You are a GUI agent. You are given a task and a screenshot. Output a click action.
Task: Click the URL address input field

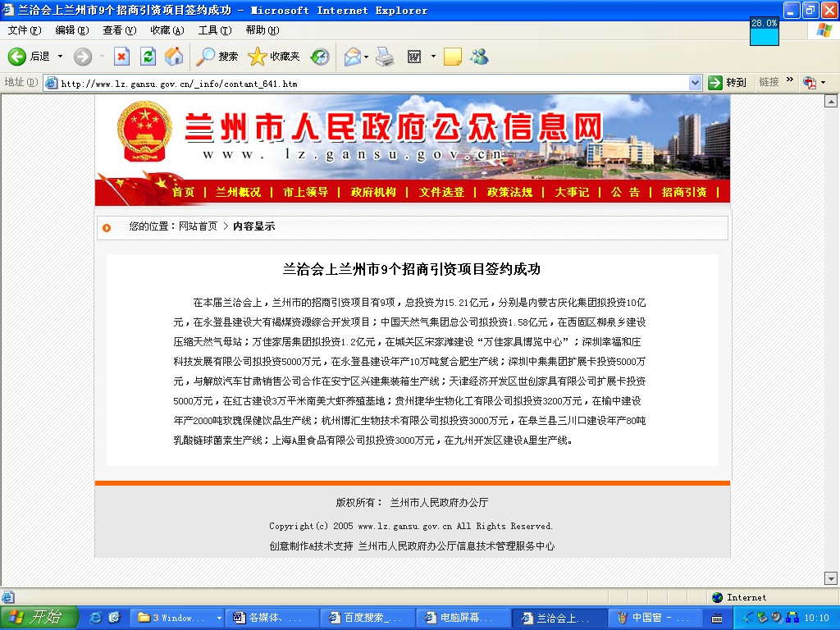373,83
